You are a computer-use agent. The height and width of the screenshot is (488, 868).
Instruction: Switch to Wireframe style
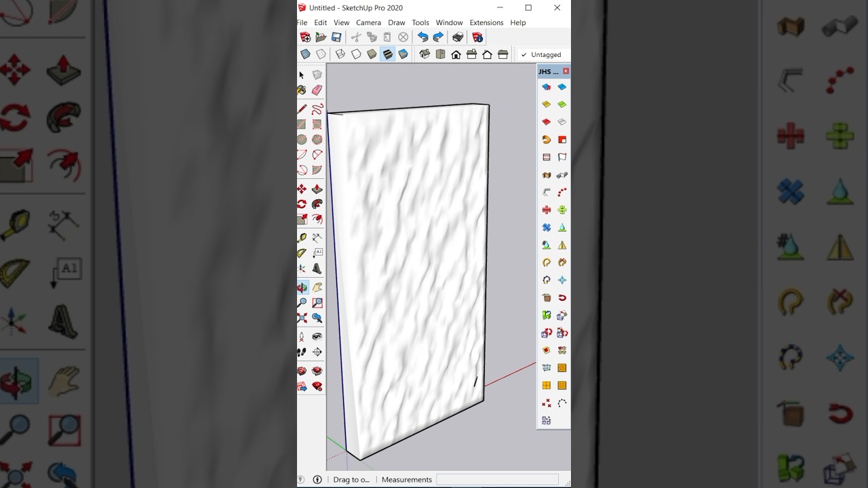(340, 54)
